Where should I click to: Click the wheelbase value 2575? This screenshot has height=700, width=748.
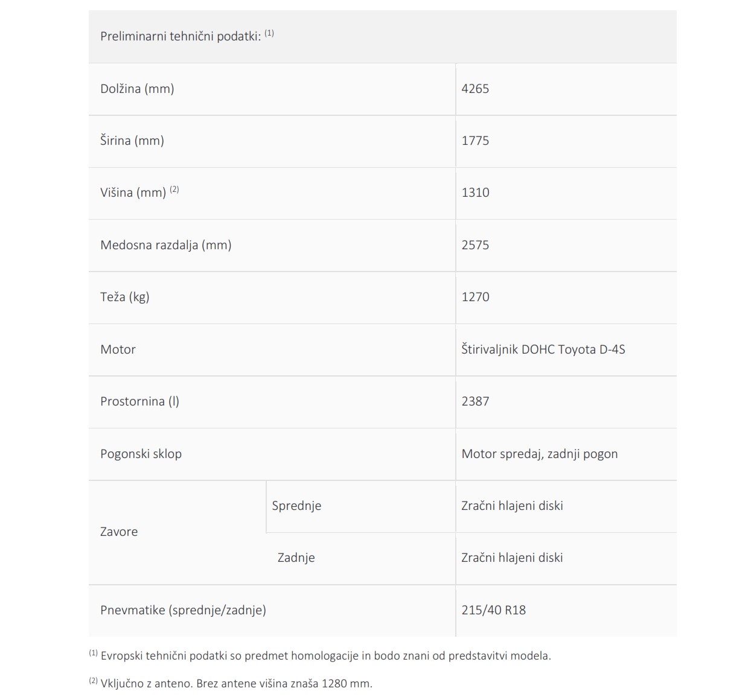click(x=475, y=245)
